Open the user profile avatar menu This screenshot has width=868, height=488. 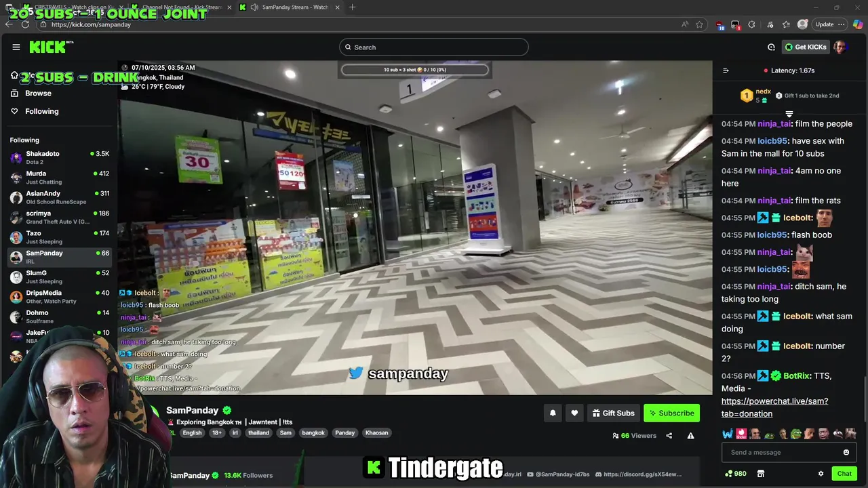tap(840, 47)
